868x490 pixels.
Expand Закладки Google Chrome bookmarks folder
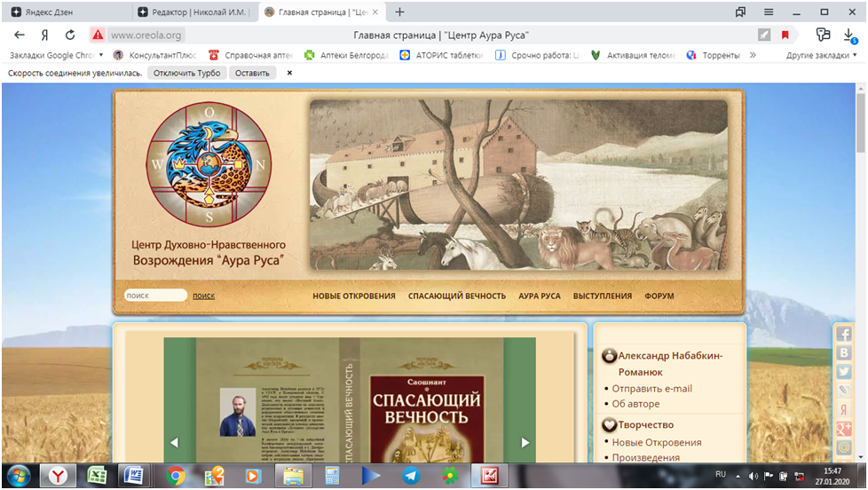pyautogui.click(x=57, y=55)
